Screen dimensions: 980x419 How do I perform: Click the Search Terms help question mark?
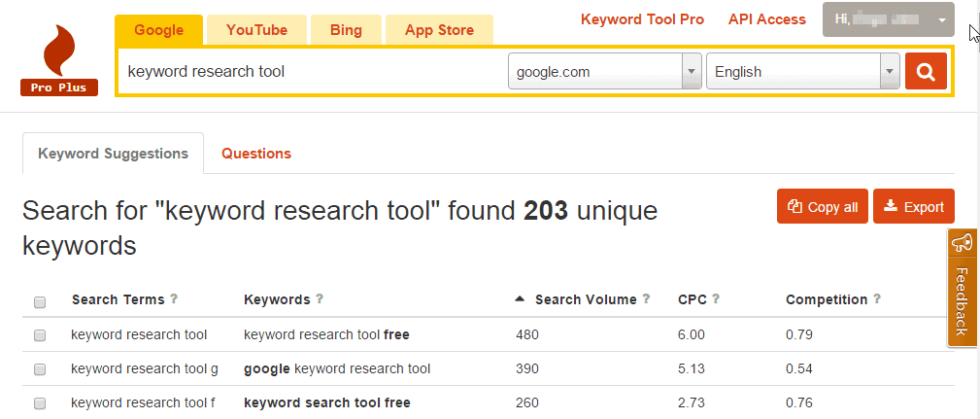tap(174, 298)
